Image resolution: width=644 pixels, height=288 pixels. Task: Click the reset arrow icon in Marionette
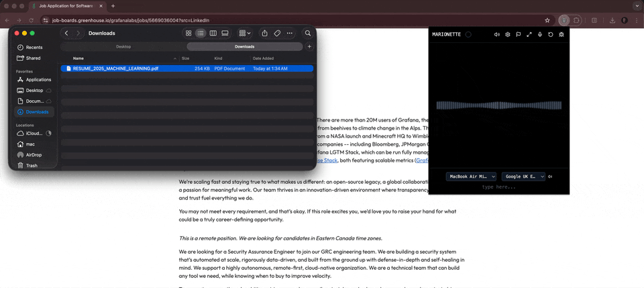[550, 34]
